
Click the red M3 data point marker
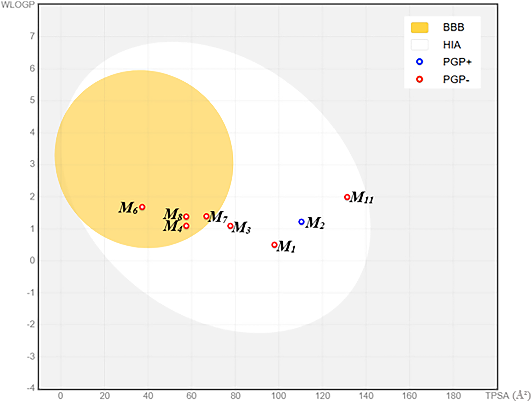coord(230,226)
